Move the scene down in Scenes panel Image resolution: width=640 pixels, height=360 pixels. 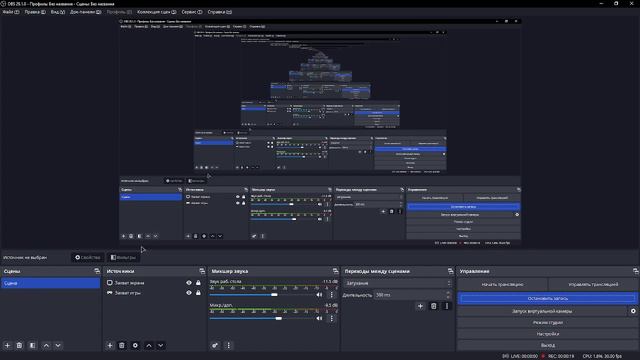point(58,345)
